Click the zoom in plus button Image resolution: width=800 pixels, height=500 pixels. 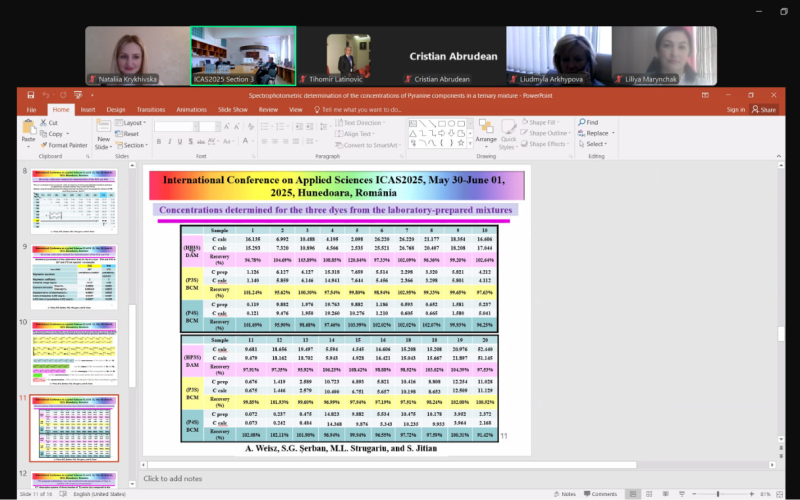[752, 494]
